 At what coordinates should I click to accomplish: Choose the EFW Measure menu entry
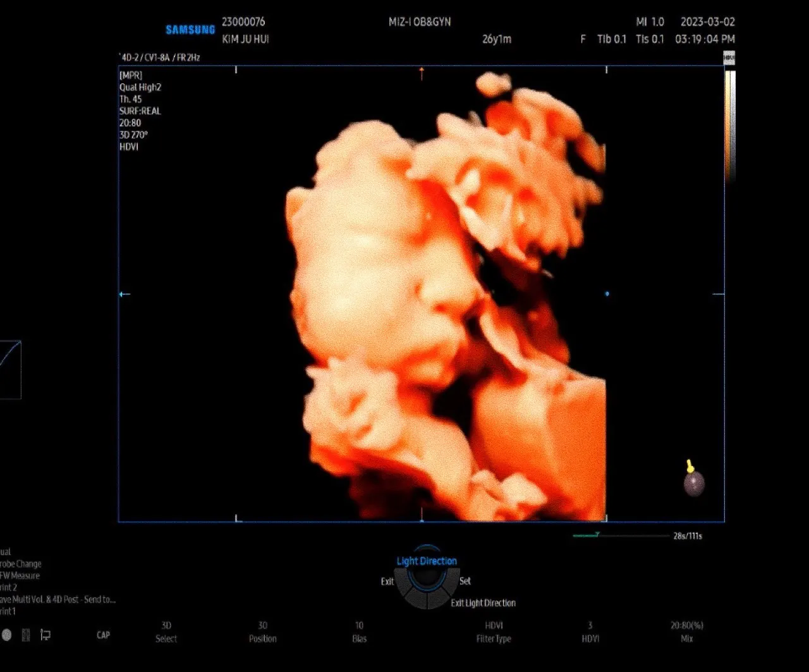pyautogui.click(x=20, y=576)
